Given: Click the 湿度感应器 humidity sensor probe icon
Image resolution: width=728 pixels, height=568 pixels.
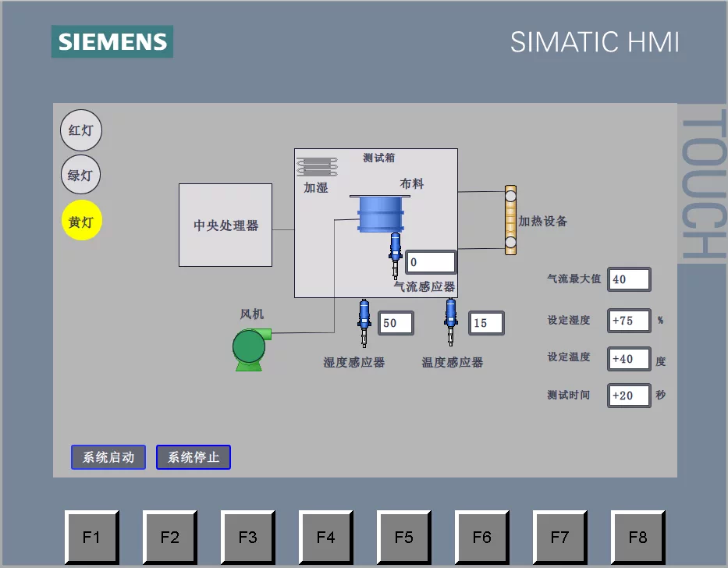Looking at the screenshot, I should pos(364,323).
